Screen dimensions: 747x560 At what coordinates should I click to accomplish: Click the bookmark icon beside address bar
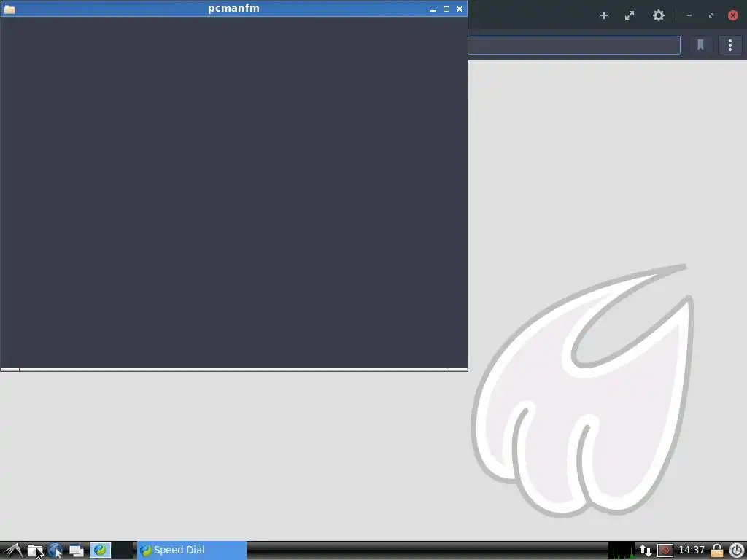(701, 45)
